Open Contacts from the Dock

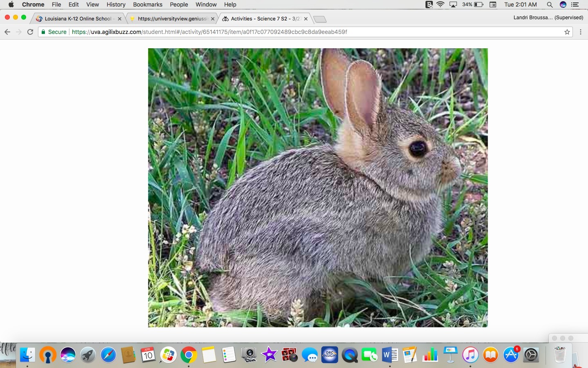(x=128, y=355)
